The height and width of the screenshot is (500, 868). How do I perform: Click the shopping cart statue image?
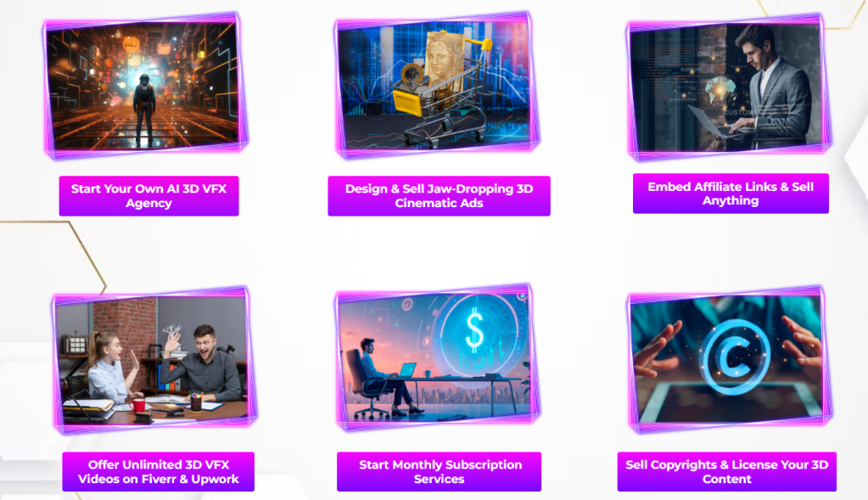pyautogui.click(x=437, y=85)
